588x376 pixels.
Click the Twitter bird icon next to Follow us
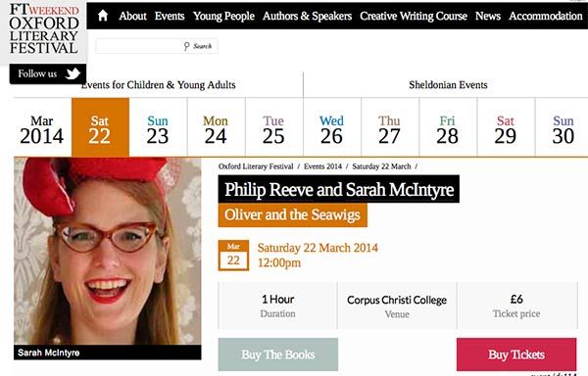pyautogui.click(x=73, y=73)
